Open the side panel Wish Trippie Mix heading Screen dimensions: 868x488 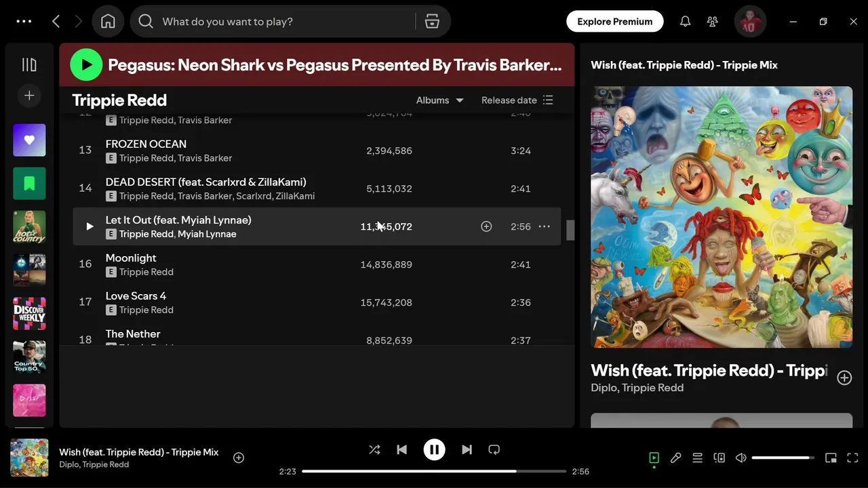coord(684,65)
